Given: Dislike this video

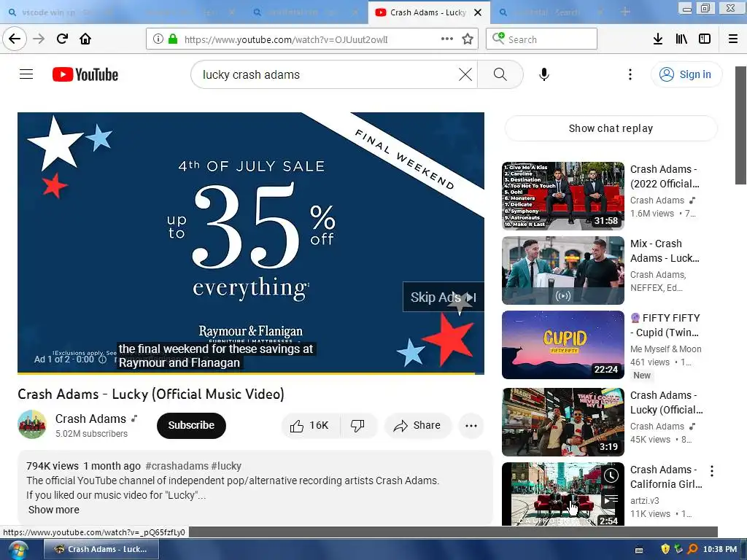Looking at the screenshot, I should (x=357, y=425).
